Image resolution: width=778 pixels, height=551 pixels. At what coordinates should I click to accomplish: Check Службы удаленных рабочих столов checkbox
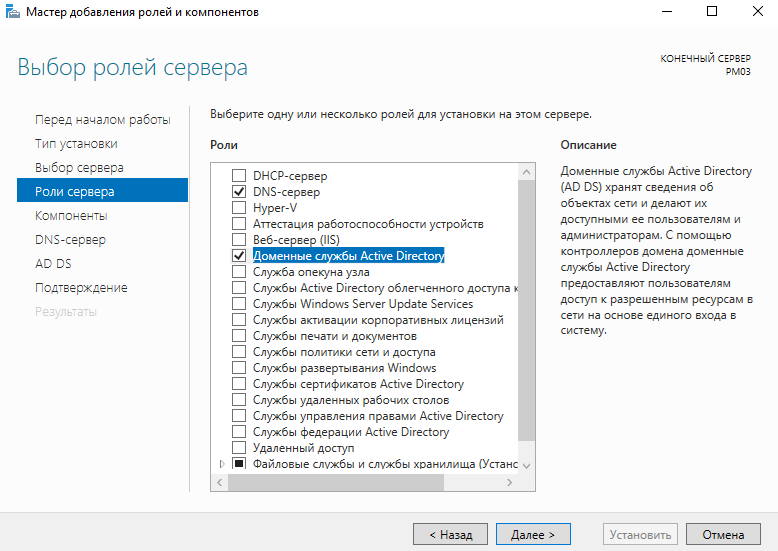point(239,400)
